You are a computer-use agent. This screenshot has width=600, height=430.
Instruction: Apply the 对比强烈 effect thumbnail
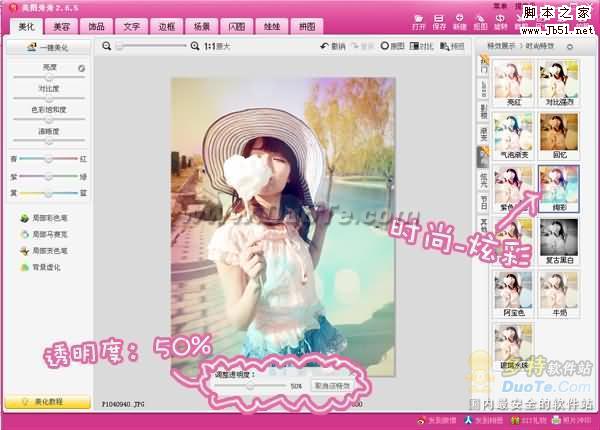tap(559, 83)
